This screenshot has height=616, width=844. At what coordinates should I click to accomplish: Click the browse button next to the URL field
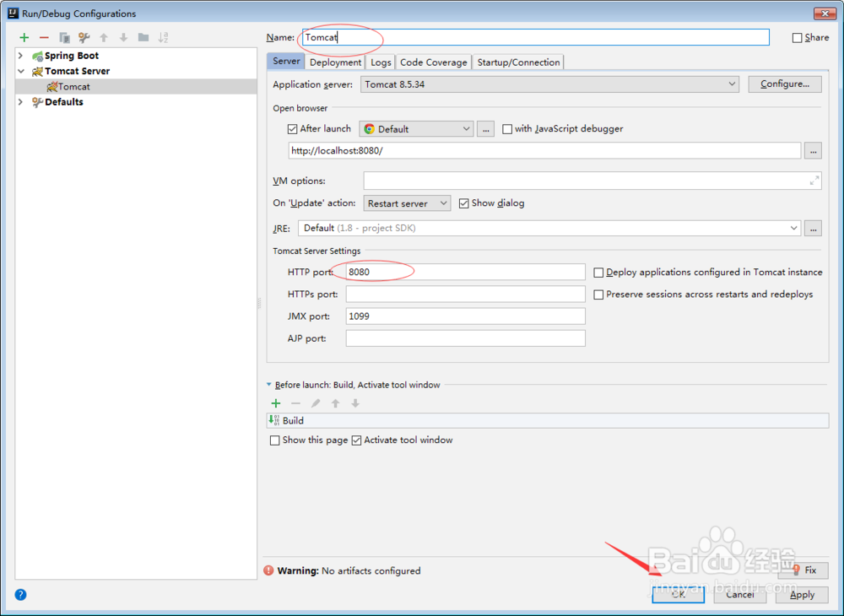coord(814,151)
